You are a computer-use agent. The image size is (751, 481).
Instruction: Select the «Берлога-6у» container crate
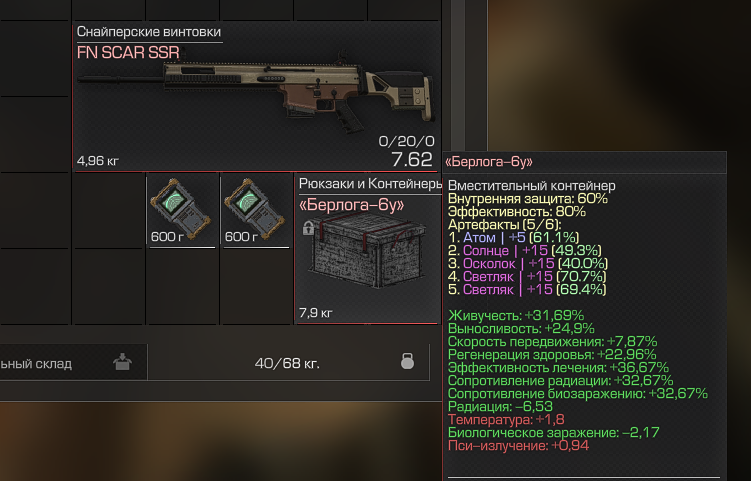[367, 251]
